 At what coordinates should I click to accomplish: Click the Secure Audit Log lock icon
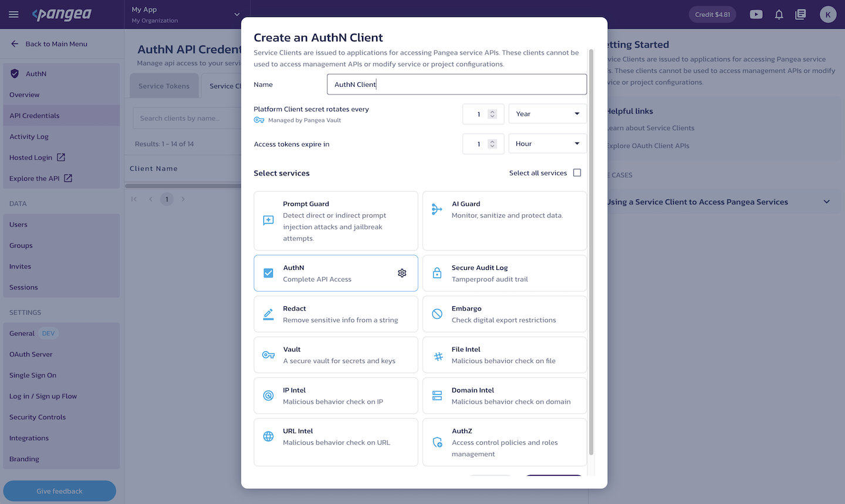[x=437, y=273]
